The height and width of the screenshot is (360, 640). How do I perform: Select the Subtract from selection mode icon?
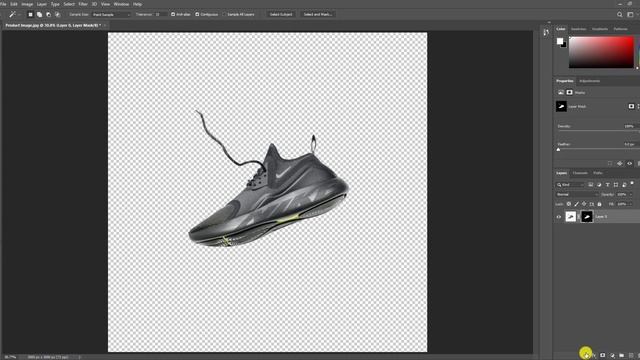click(x=48, y=14)
